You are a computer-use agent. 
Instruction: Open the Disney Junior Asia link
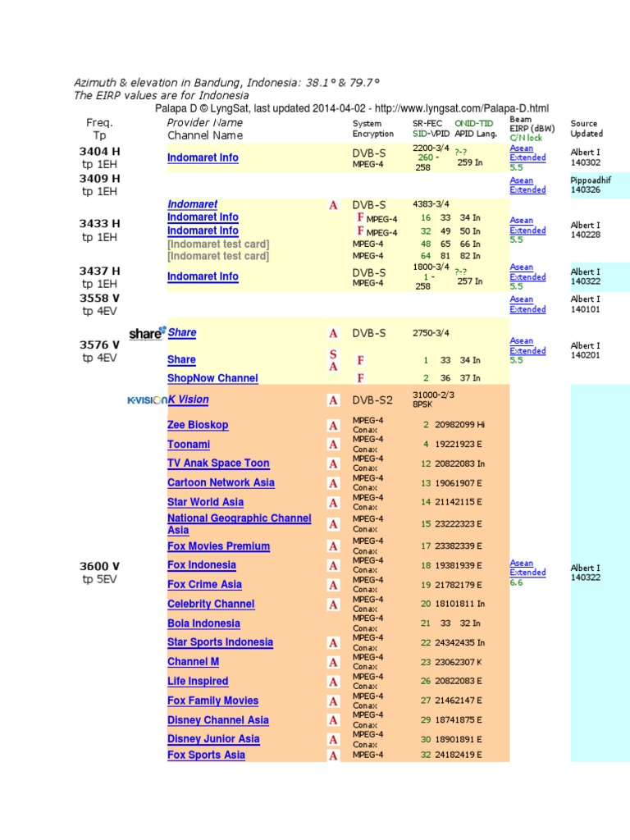click(x=213, y=739)
